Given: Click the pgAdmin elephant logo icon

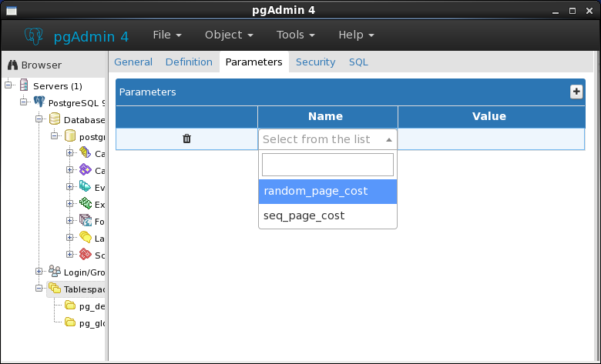Looking at the screenshot, I should [x=34, y=36].
